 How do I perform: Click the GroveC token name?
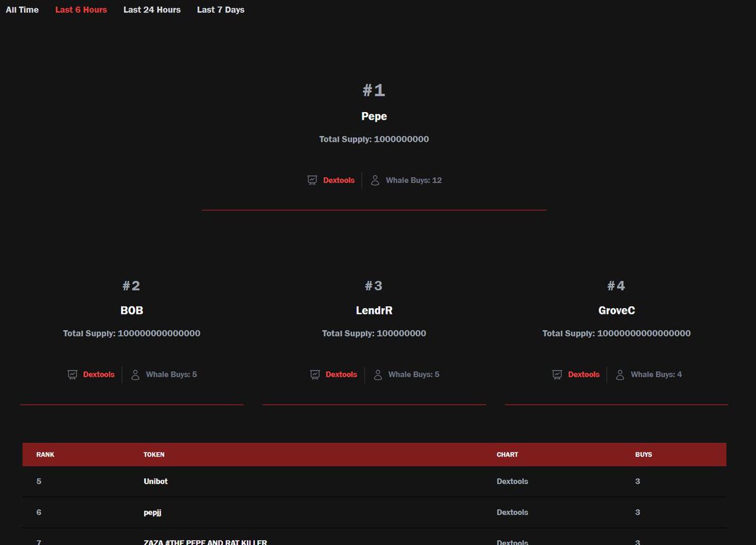(x=617, y=311)
